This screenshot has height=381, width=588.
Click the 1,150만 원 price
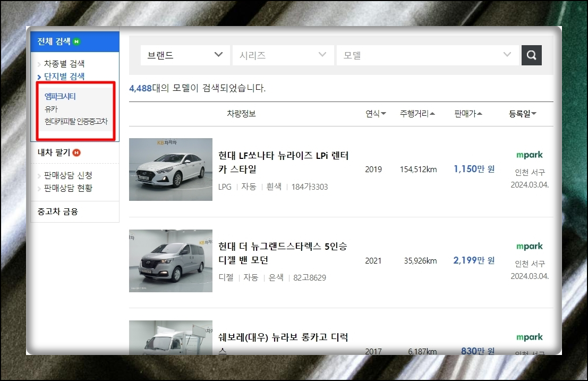click(x=474, y=169)
